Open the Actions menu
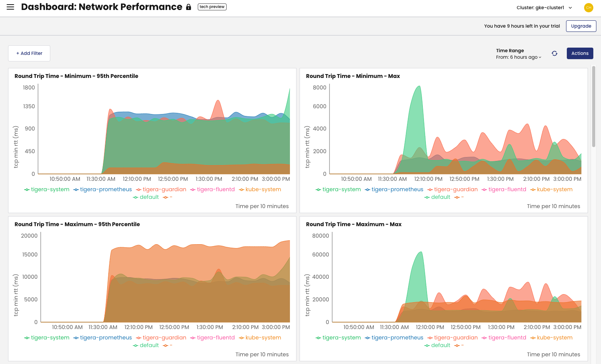601x364 pixels. 580,53
